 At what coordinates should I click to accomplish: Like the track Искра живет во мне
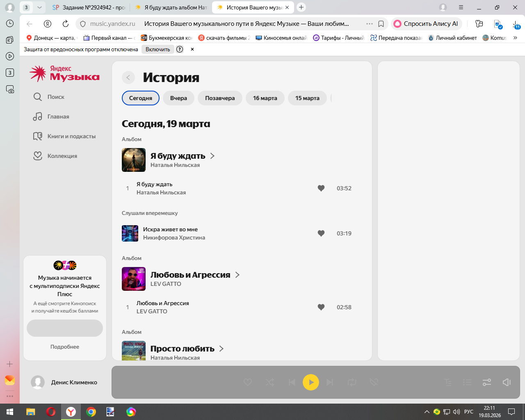click(x=321, y=233)
